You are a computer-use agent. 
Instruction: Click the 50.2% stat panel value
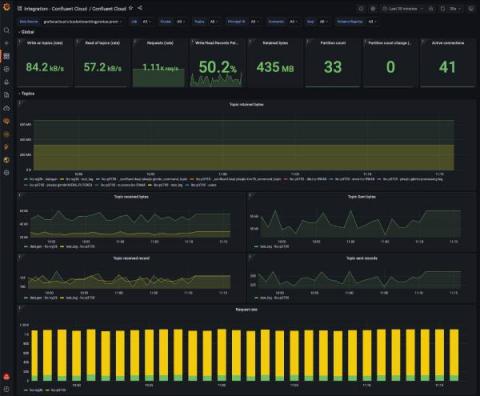coord(218,67)
